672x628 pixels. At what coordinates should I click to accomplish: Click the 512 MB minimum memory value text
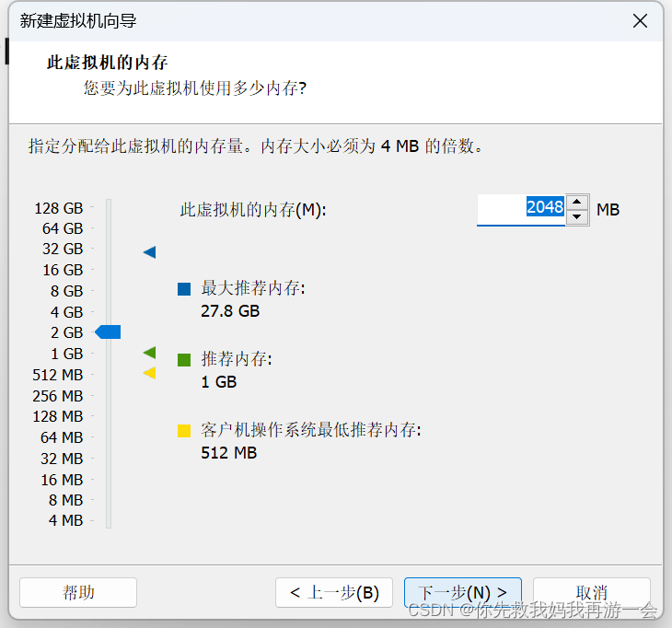[x=229, y=453]
